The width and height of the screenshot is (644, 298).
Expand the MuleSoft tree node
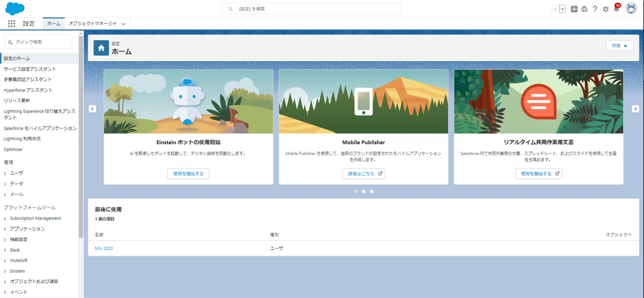click(x=5, y=260)
